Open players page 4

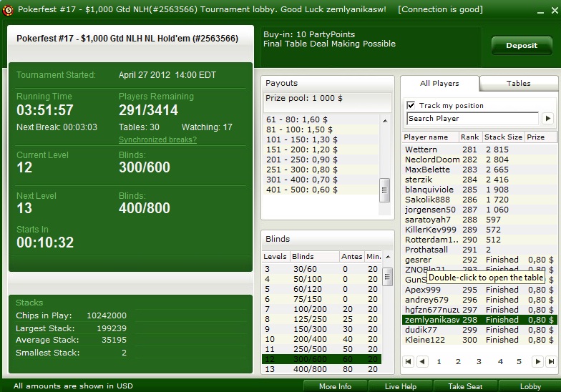point(500,362)
